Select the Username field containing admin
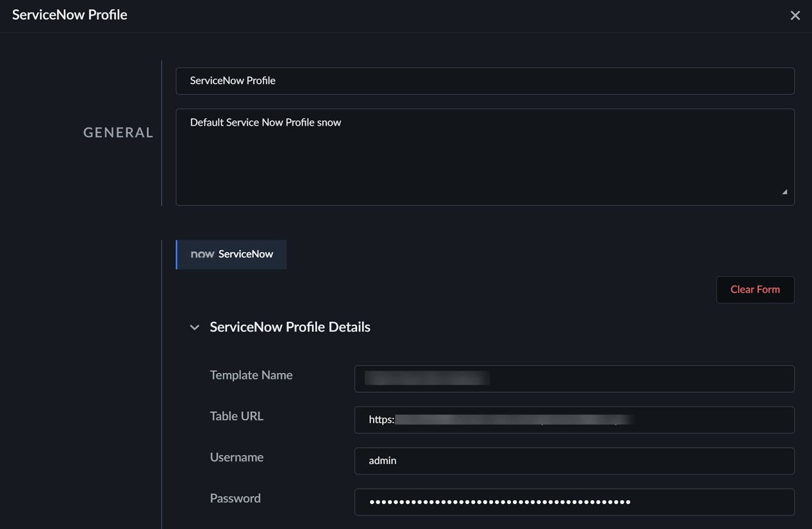Image resolution: width=812 pixels, height=529 pixels. pos(574,461)
